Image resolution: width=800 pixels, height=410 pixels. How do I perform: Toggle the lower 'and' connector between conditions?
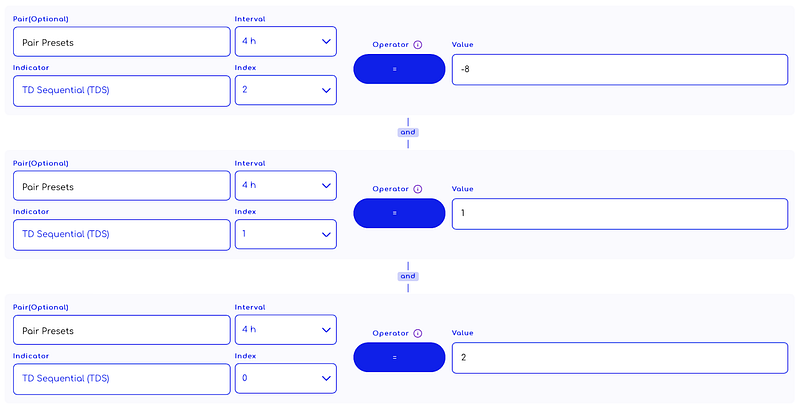tap(408, 276)
